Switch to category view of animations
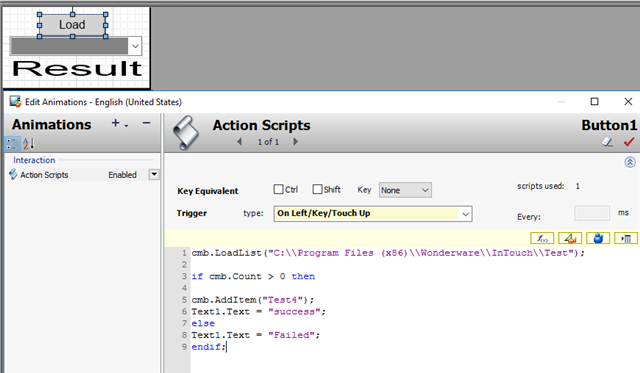The width and height of the screenshot is (640, 373). [x=12, y=143]
